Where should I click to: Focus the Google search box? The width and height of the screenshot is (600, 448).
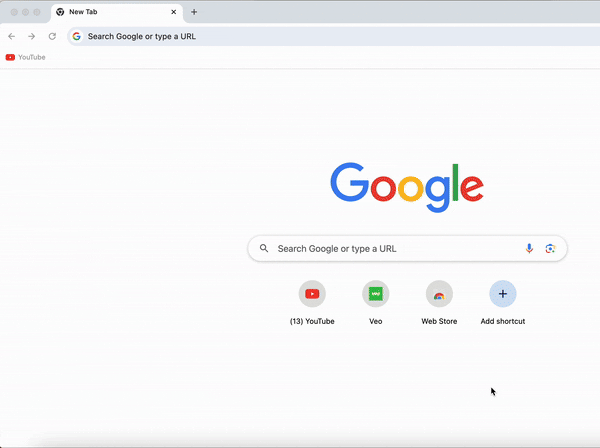[x=407, y=249]
